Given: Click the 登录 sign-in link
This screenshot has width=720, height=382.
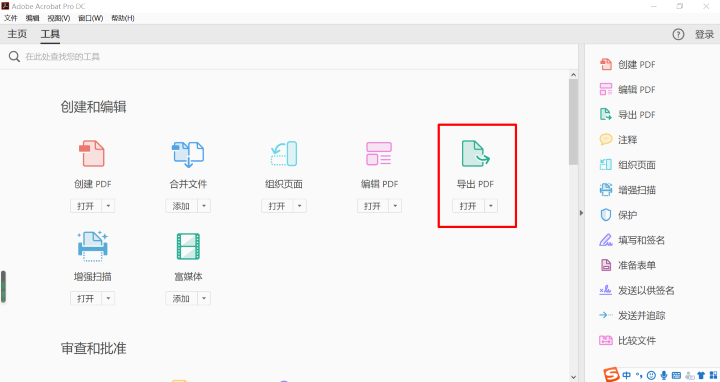Looking at the screenshot, I should point(704,34).
